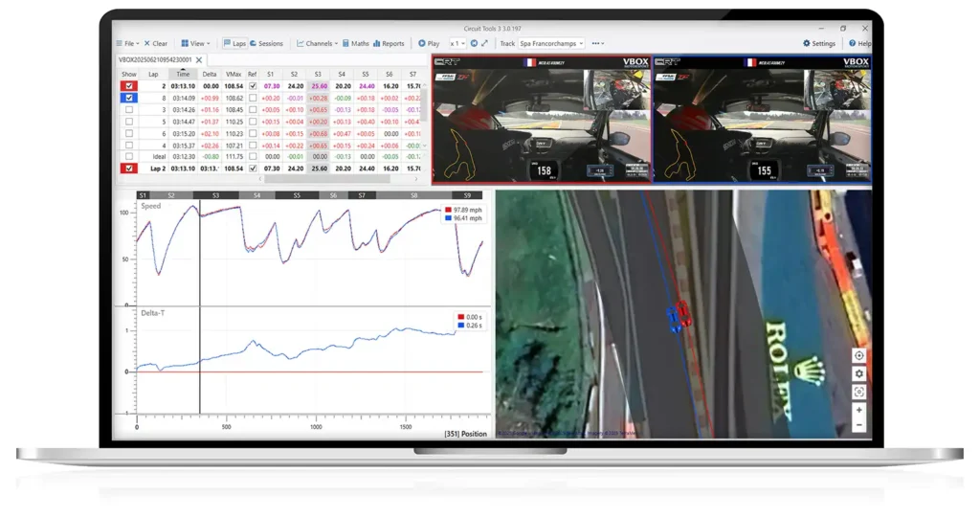Check Show for lap 5

click(x=129, y=122)
